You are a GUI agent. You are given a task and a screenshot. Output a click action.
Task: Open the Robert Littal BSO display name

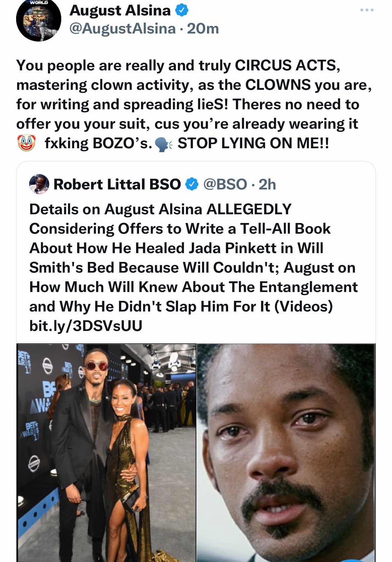point(117,184)
